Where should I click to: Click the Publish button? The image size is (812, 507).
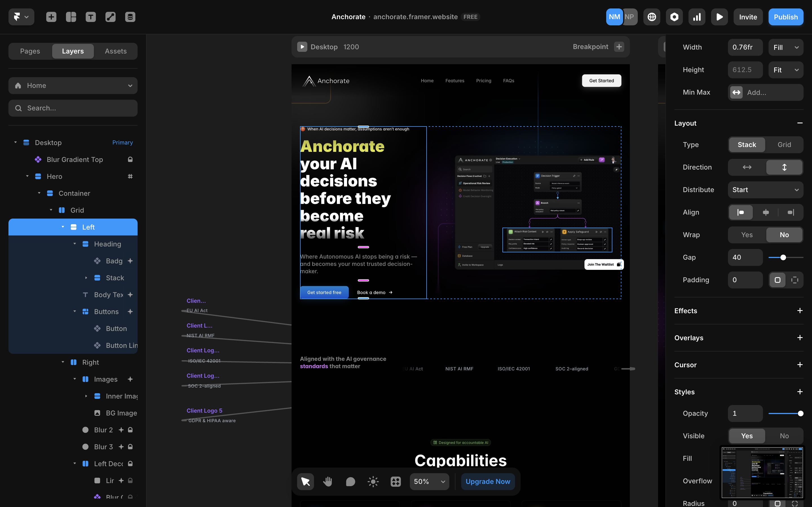(785, 17)
